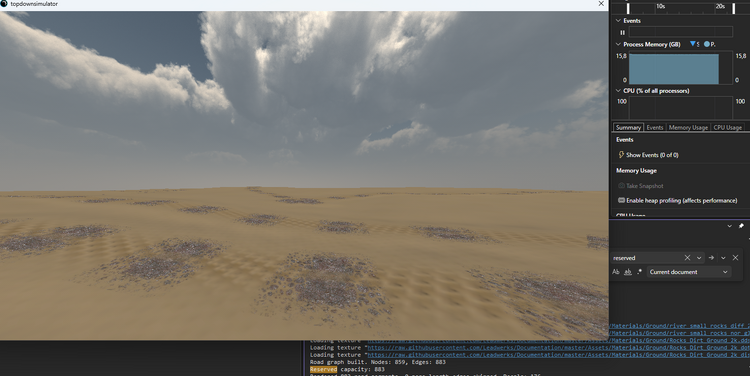The width and height of the screenshot is (750, 376).
Task: Open the 'Current document' scope dropdown
Action: pos(689,272)
